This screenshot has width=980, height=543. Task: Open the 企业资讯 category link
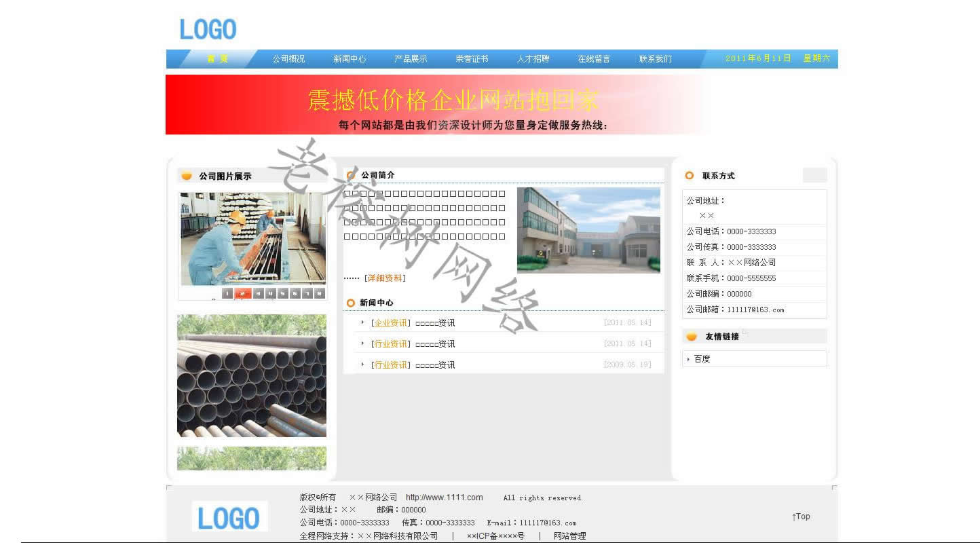tap(391, 323)
